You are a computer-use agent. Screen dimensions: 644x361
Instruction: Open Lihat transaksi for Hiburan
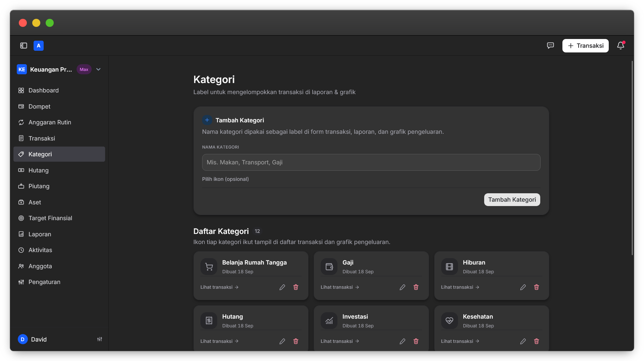[x=460, y=287]
